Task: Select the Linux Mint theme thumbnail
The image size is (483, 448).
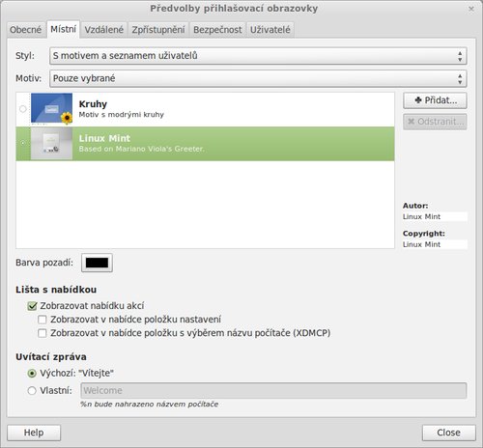Action: 51,144
